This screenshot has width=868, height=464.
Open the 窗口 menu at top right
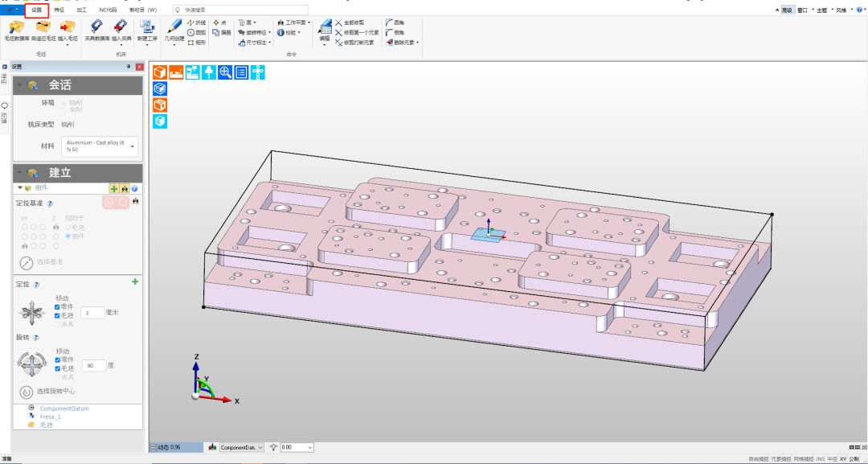pyautogui.click(x=802, y=10)
